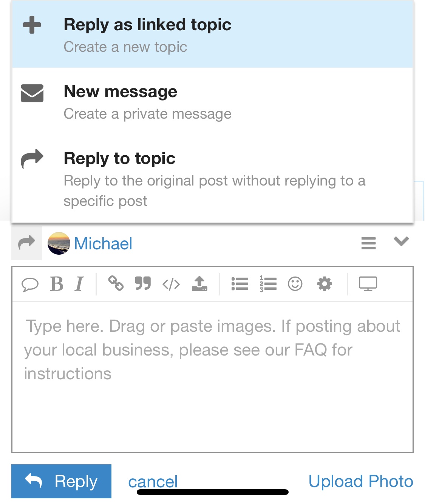Image resolution: width=425 pixels, height=504 pixels.
Task: Insert a numbered list
Action: tap(268, 284)
